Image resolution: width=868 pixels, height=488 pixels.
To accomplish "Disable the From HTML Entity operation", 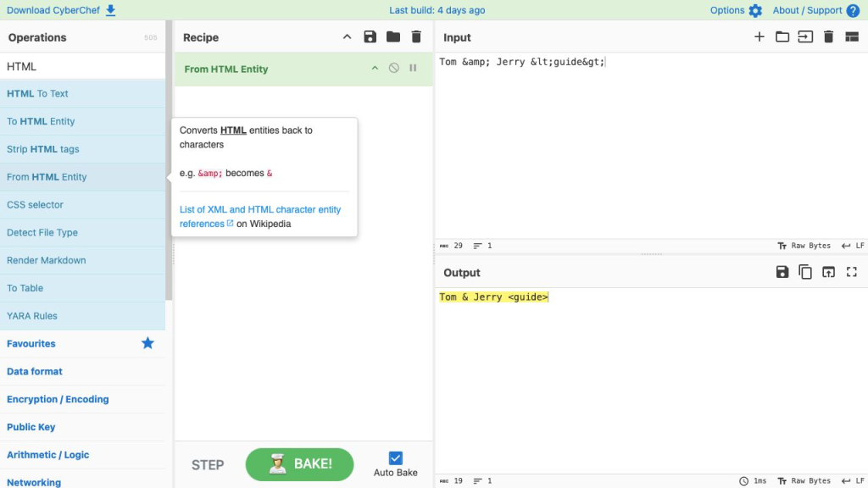I will [393, 68].
